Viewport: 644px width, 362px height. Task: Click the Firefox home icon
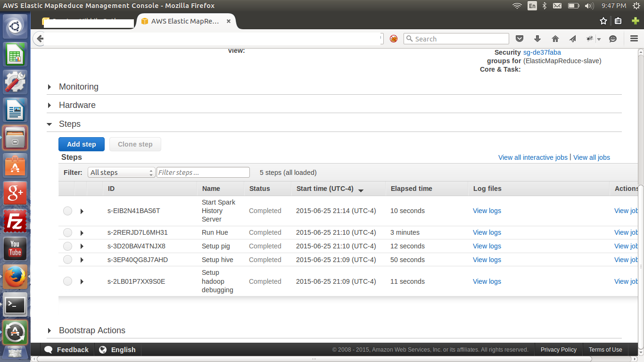click(555, 39)
